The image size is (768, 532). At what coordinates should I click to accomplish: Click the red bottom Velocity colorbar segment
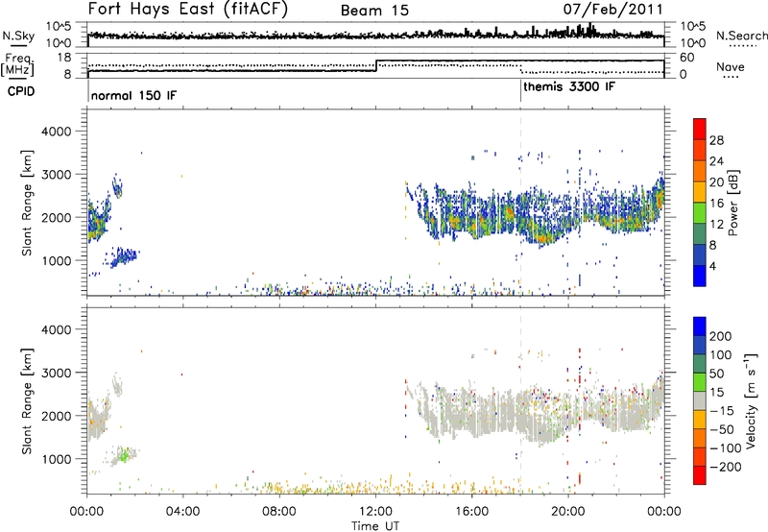[700, 475]
